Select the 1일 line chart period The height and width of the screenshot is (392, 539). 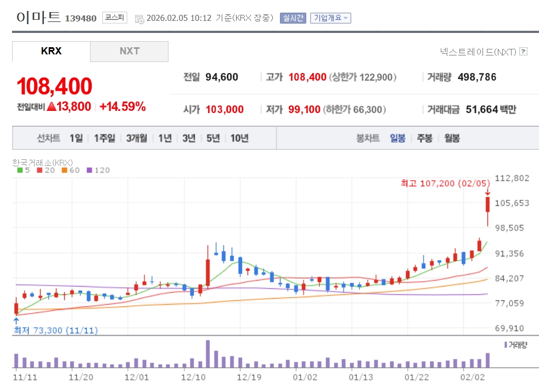(76, 138)
